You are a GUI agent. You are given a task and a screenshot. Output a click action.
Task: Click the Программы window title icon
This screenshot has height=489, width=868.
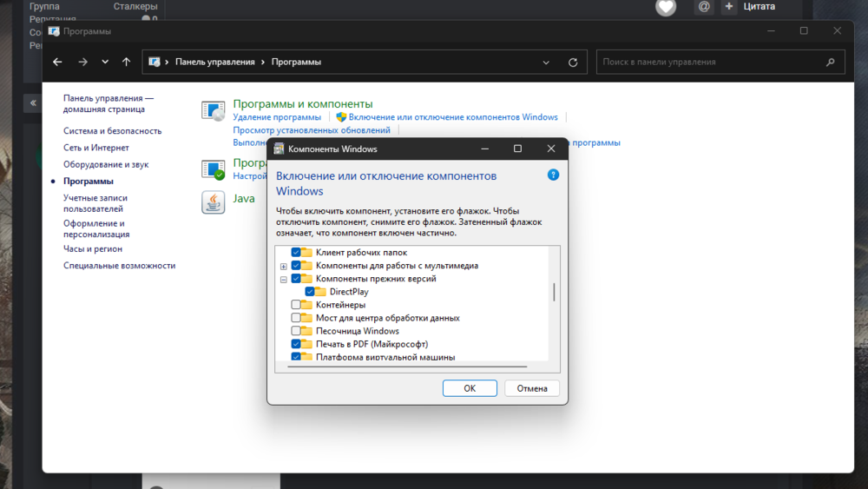pyautogui.click(x=54, y=31)
